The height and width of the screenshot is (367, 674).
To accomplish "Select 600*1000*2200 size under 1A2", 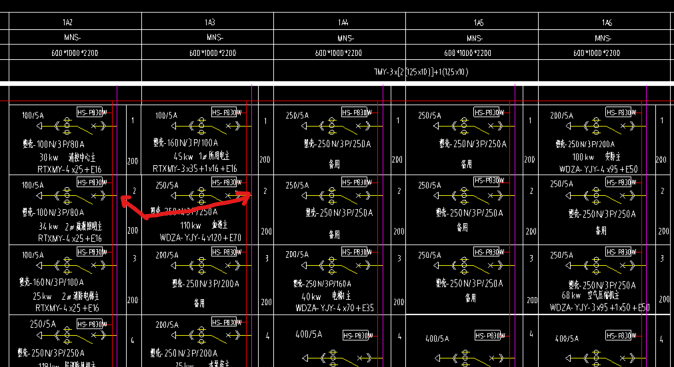I will (x=75, y=53).
